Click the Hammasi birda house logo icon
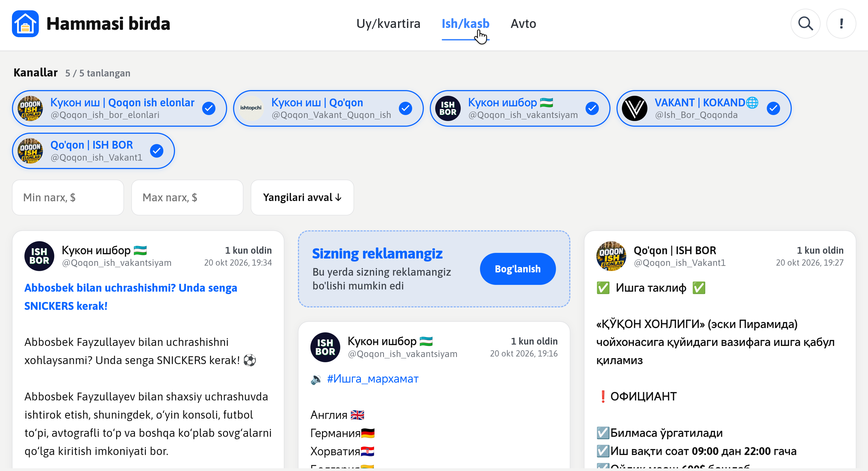The image size is (868, 471). (25, 24)
